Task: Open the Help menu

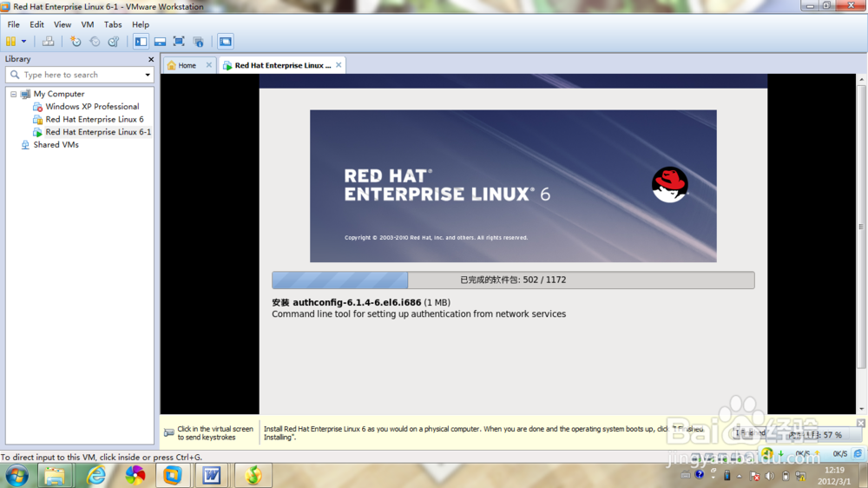Action: tap(141, 24)
